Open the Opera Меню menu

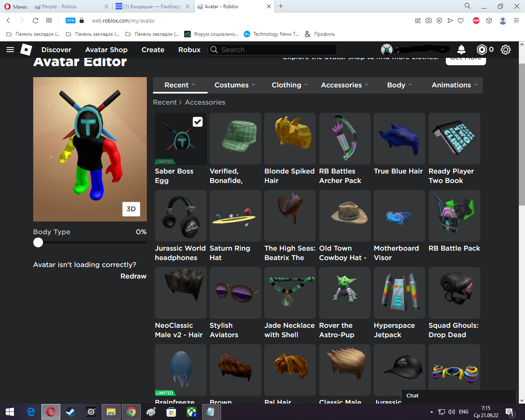click(x=16, y=7)
